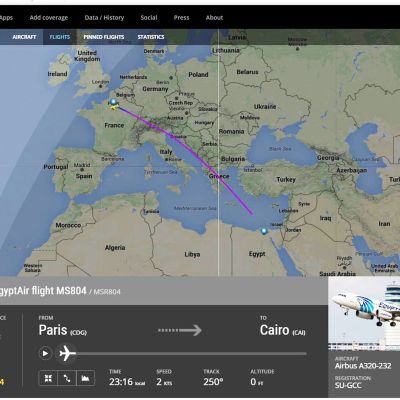Click the EgyptAir flight MS804 title
The height and width of the screenshot is (400, 400).
coord(43,291)
